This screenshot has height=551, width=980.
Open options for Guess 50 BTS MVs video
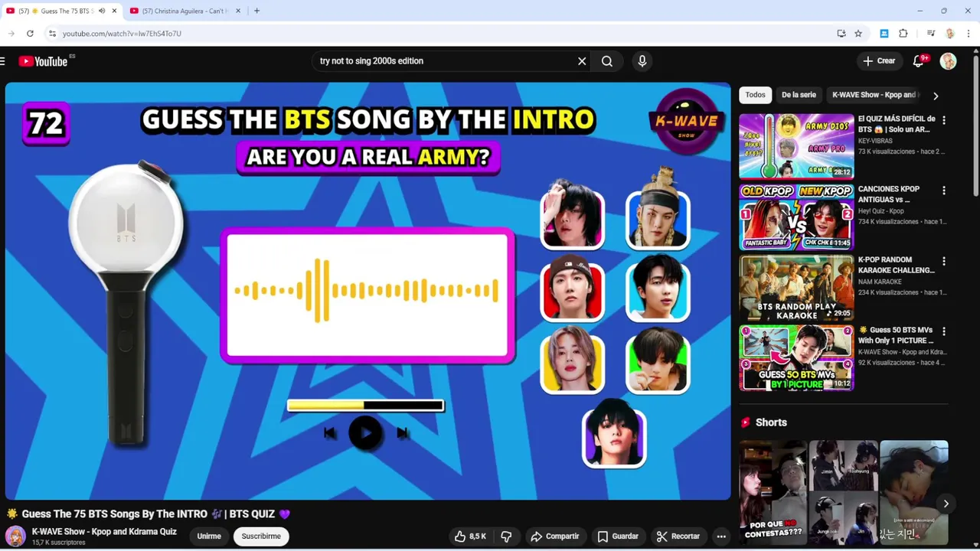[943, 331]
